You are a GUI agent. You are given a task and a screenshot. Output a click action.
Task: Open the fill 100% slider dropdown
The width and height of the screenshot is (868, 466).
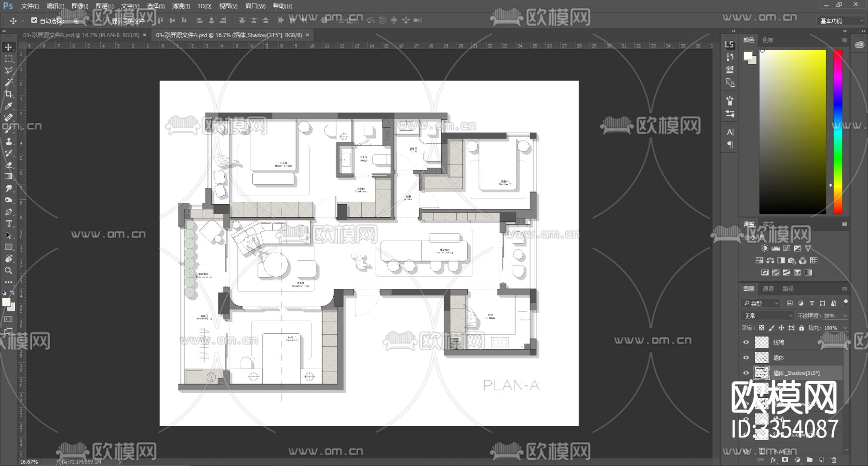click(x=845, y=328)
